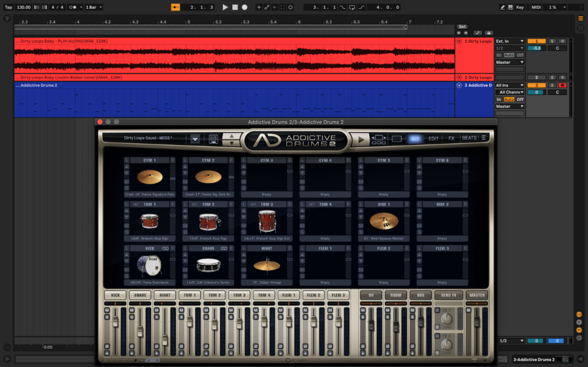Toggle draw mode pencil icon
The image size is (588, 367).
[503, 7]
